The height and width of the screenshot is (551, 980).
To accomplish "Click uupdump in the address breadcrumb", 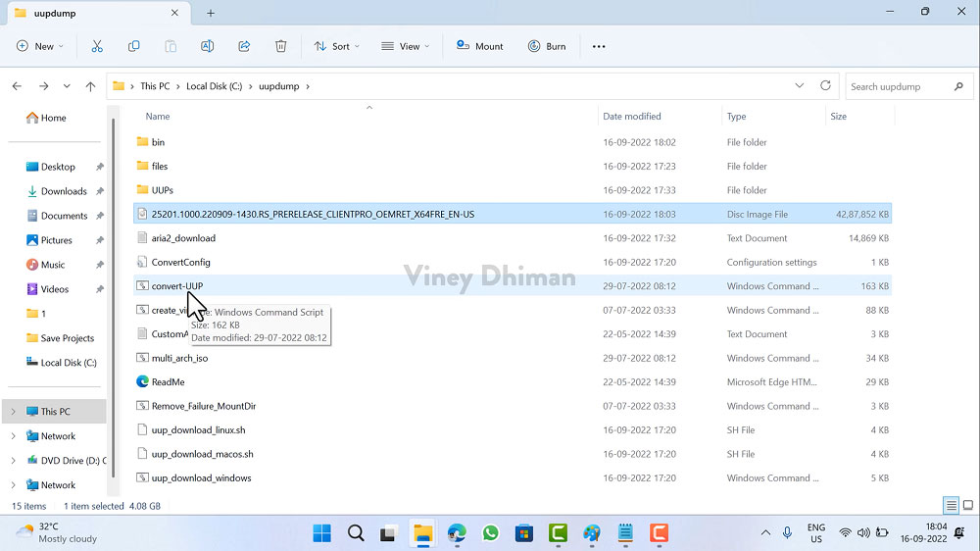I will pyautogui.click(x=278, y=86).
